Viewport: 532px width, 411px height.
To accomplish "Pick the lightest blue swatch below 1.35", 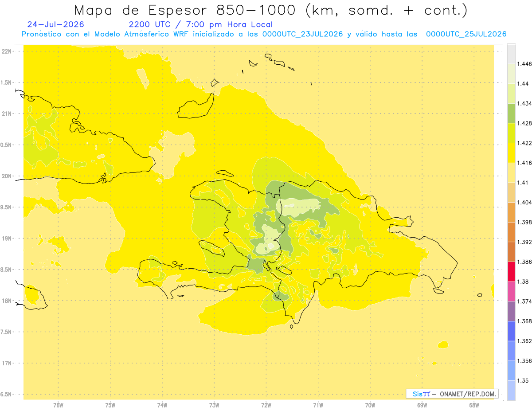I will click(511, 390).
